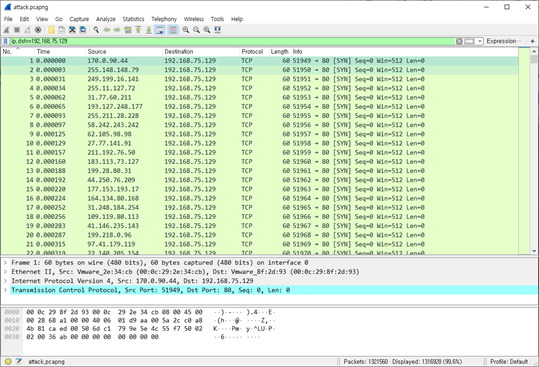Sort by the No. column header
This screenshot has height=367, width=539.
click(17, 52)
